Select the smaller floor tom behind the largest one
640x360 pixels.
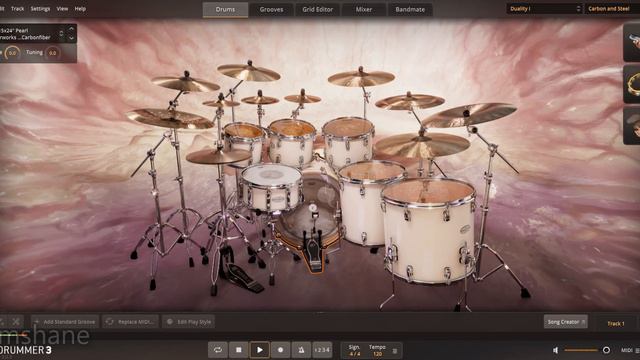(363, 202)
